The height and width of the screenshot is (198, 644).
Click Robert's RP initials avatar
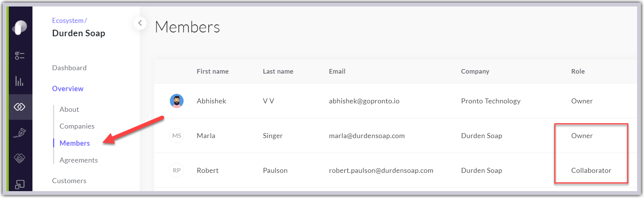click(x=177, y=171)
